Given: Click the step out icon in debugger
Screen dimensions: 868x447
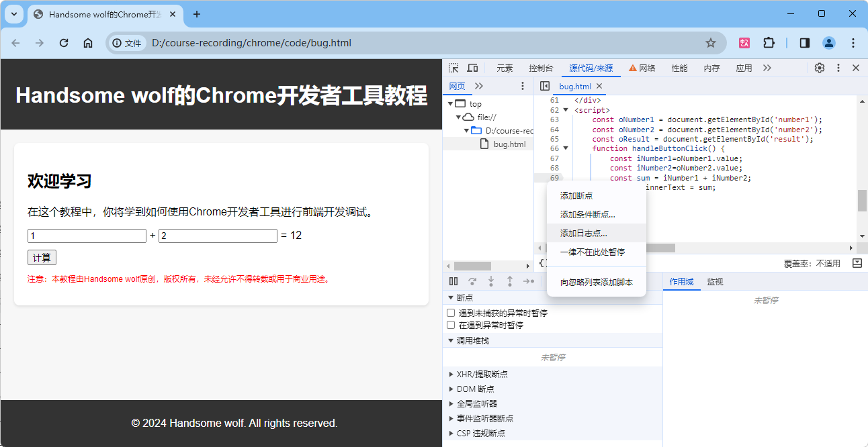Looking at the screenshot, I should coord(510,281).
